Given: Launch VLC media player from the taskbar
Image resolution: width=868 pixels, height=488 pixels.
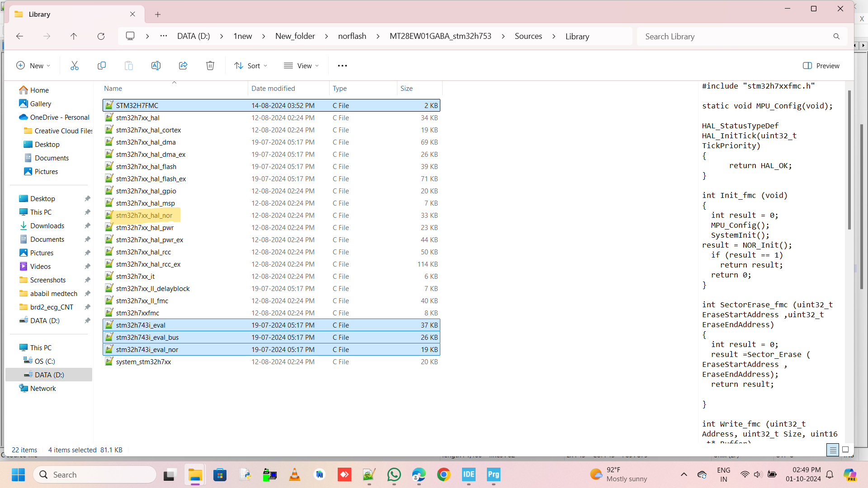Looking at the screenshot, I should [x=294, y=474].
